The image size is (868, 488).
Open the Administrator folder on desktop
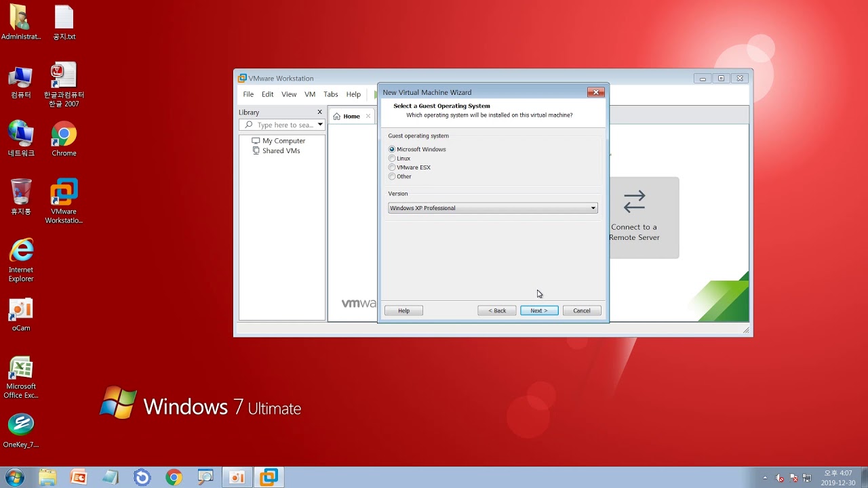point(21,23)
